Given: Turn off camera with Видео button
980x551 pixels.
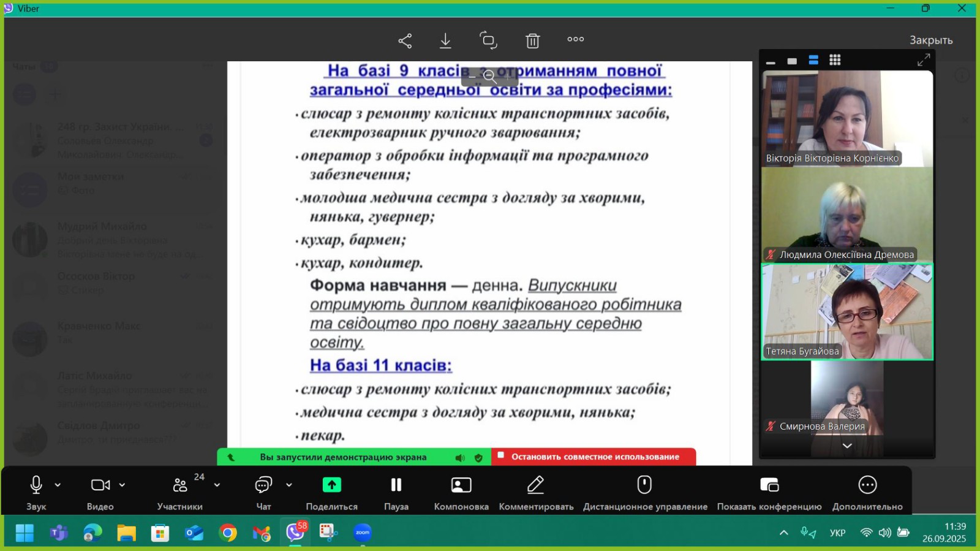Looking at the screenshot, I should click(x=100, y=492).
